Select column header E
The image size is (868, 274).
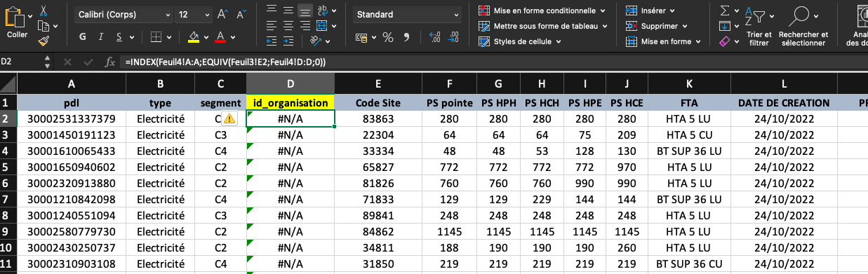378,85
